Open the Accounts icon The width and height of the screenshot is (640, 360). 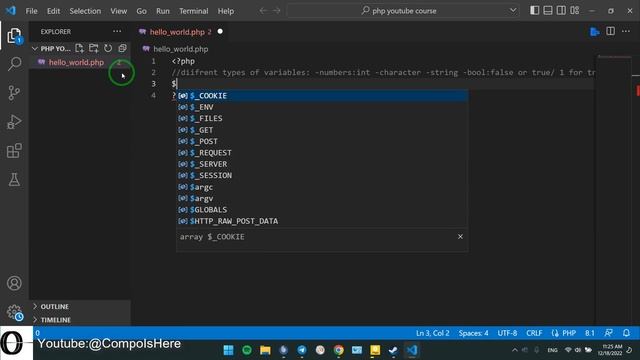[14, 283]
